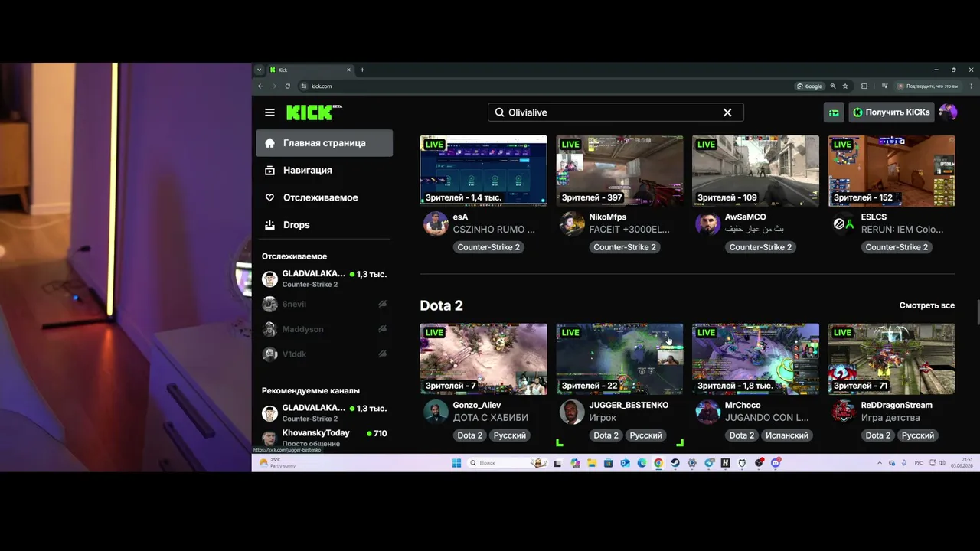
Task: Open Drops in the sidebar
Action: coord(325,225)
